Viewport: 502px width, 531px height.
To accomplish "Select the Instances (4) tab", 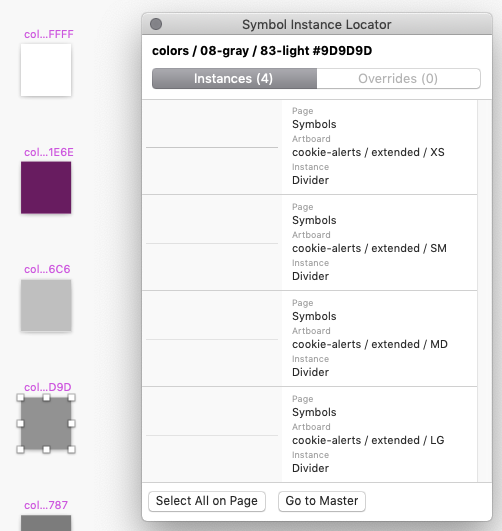I will point(234,79).
